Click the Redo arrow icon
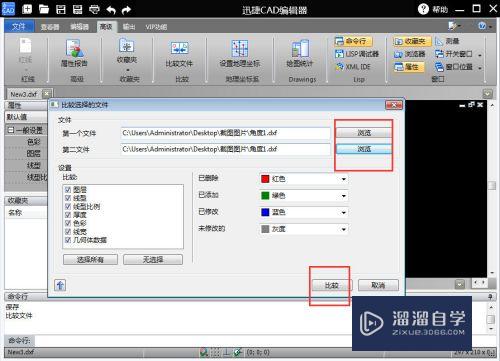The width and height of the screenshot is (500, 361). [126, 10]
